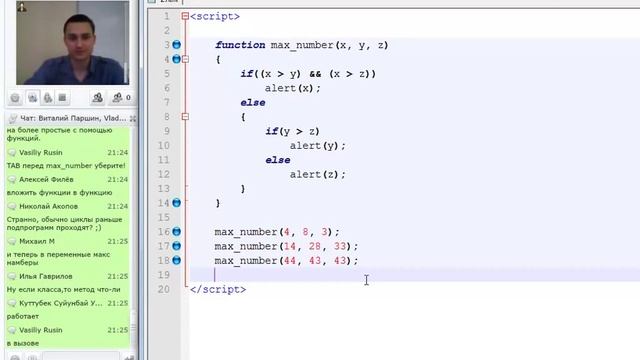Click the chat icon left of the 'Чат:' header
640x360 pixels.
tap(13, 118)
